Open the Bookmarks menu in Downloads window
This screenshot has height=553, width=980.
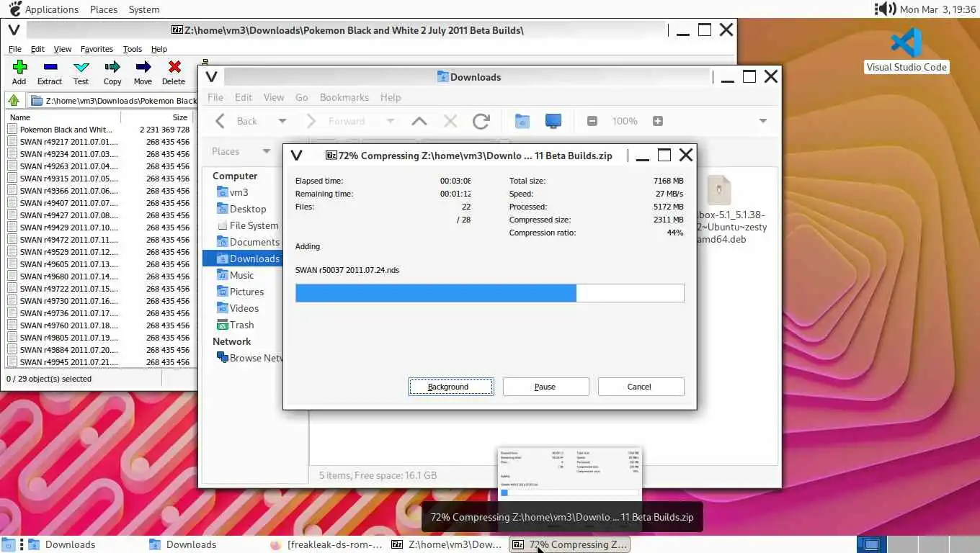click(344, 97)
